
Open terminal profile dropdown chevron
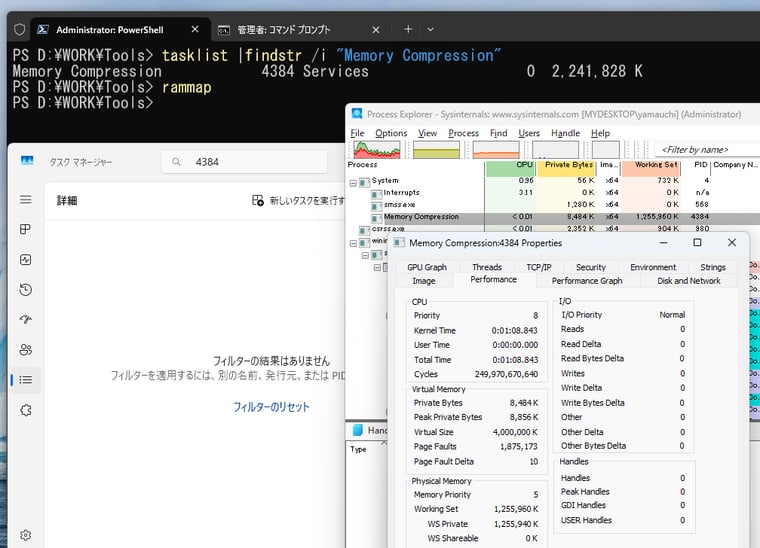pyautogui.click(x=430, y=30)
